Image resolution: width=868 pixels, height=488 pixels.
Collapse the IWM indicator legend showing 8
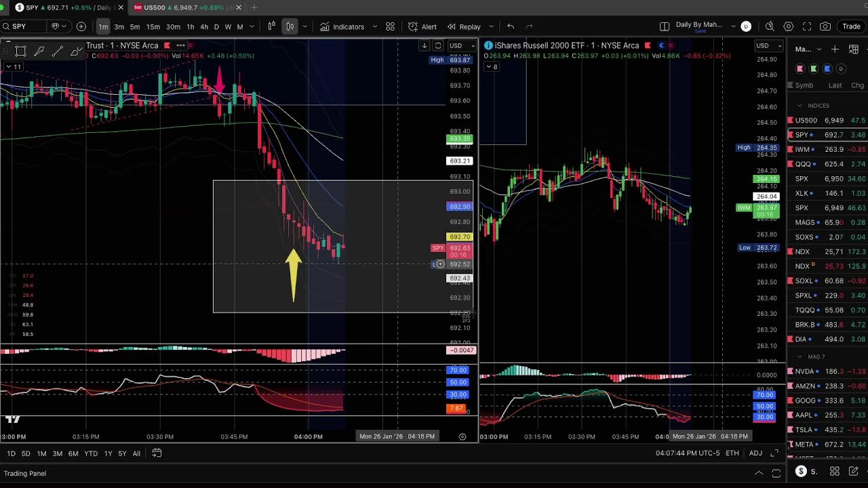pos(492,66)
